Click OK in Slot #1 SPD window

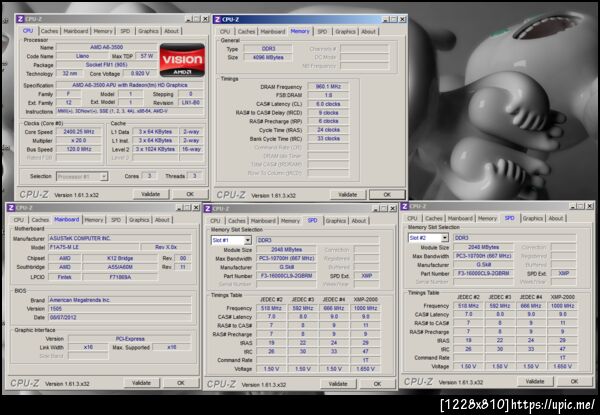377,384
